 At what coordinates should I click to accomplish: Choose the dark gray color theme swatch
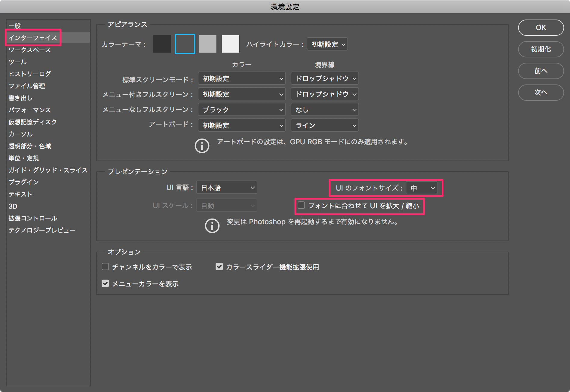(x=185, y=44)
